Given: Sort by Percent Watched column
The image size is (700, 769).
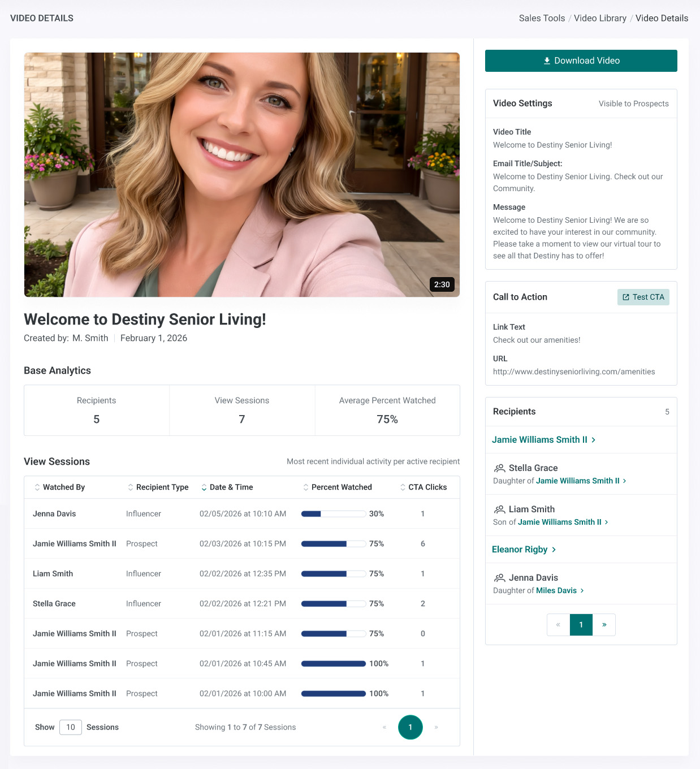Looking at the screenshot, I should 337,487.
